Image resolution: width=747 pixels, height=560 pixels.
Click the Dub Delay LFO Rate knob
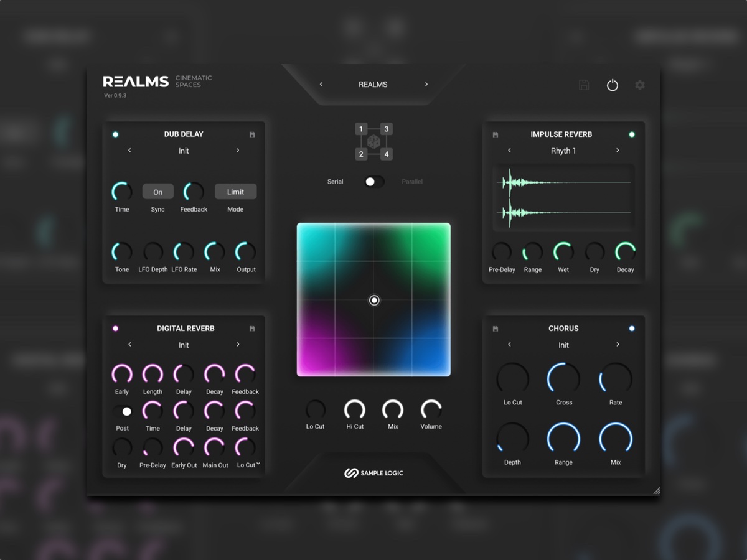tap(184, 252)
